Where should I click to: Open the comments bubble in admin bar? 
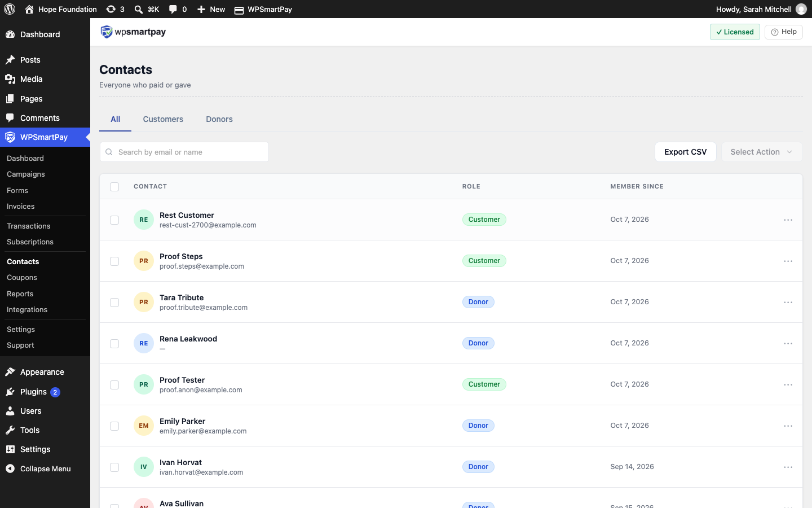(x=178, y=9)
